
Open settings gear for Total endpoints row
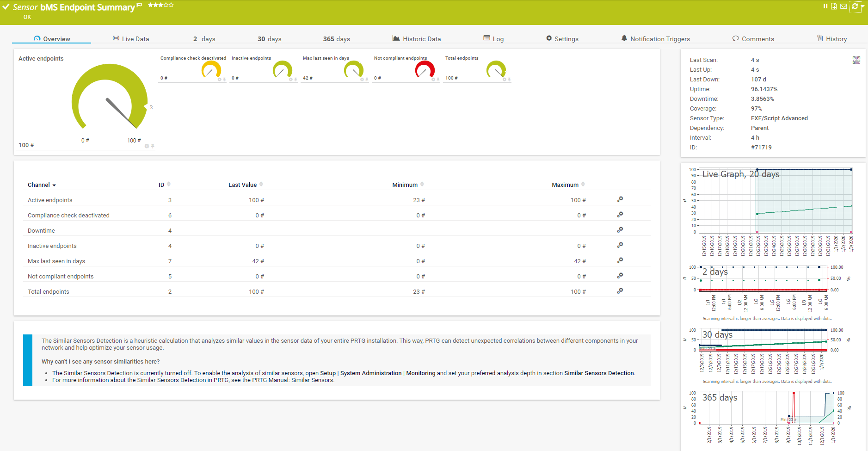click(620, 291)
